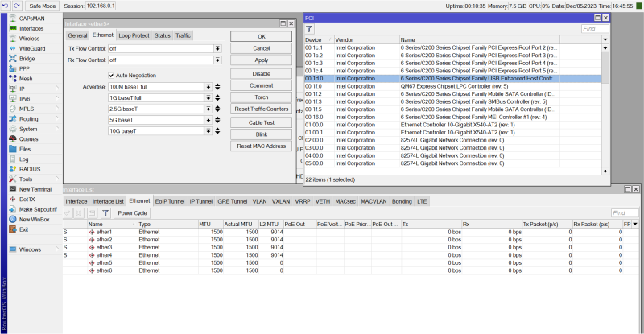Toggle the Auto Negotiation checkbox
Image resolution: width=644 pixels, height=334 pixels.
coord(111,76)
